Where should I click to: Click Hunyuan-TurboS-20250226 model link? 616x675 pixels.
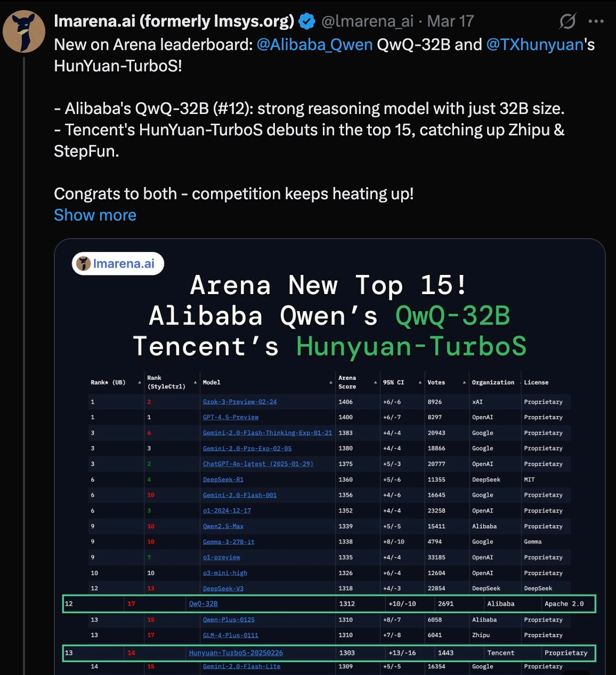coord(236,653)
